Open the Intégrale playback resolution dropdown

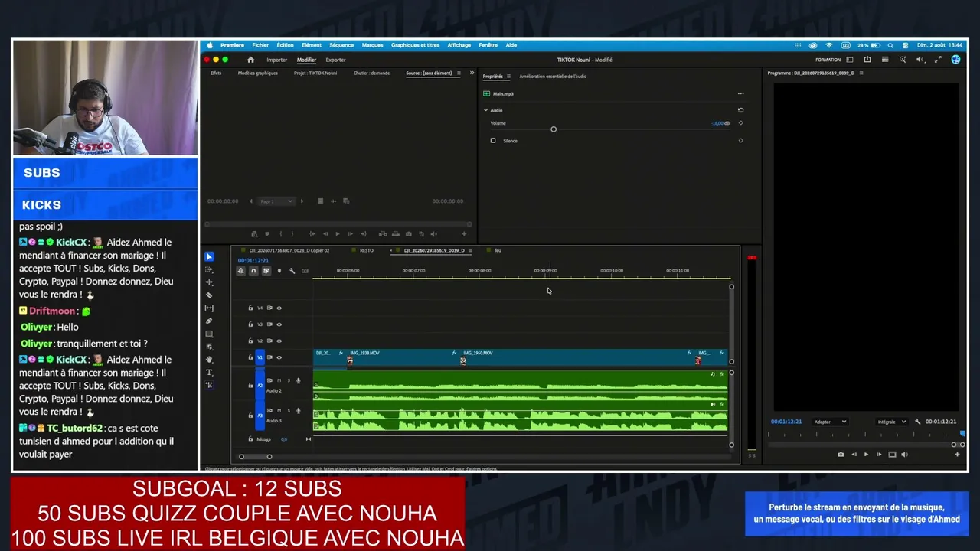[891, 422]
